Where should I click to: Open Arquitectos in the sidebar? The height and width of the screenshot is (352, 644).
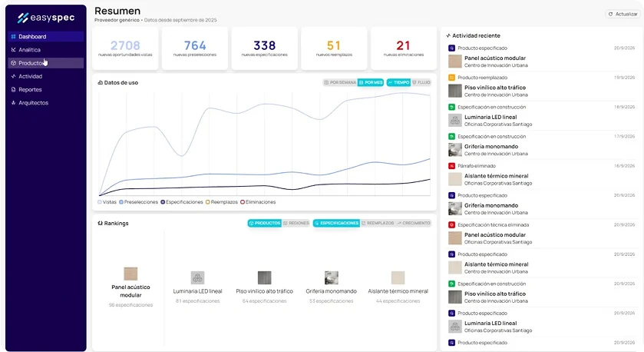point(45,103)
